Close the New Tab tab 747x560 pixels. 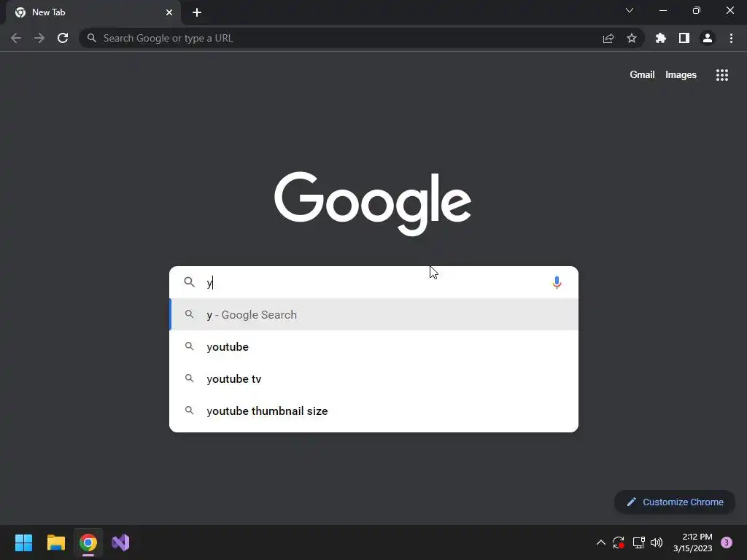click(169, 12)
